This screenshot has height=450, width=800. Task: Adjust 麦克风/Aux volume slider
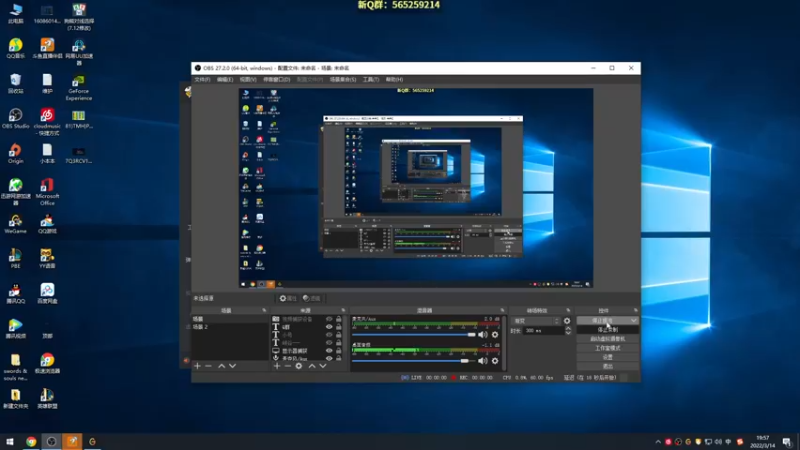[414, 335]
